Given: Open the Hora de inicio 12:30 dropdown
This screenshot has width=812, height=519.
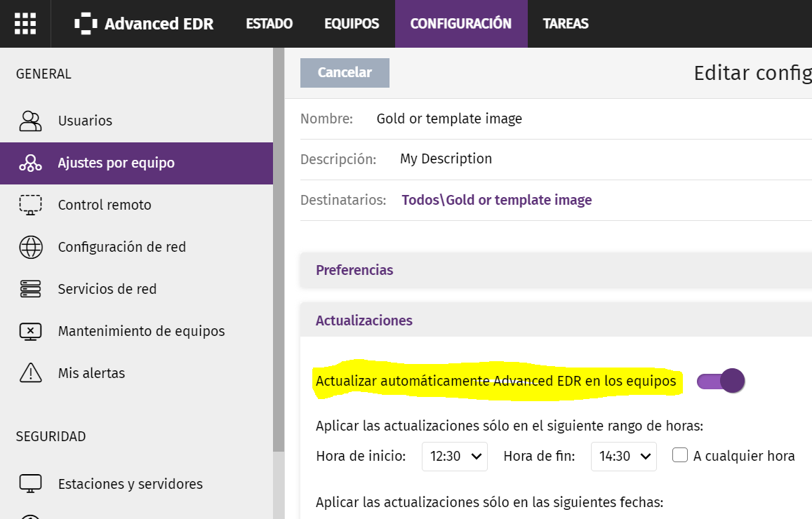Looking at the screenshot, I should click(455, 457).
